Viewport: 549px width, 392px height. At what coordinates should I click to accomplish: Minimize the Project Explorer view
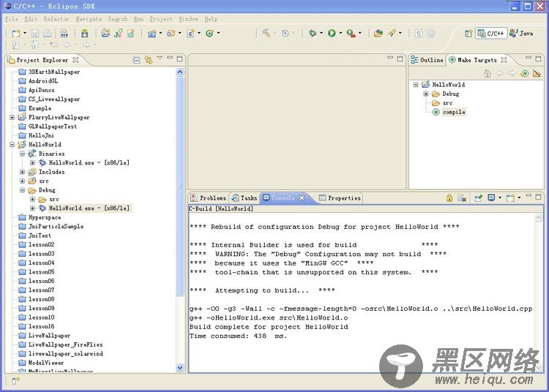pos(170,58)
